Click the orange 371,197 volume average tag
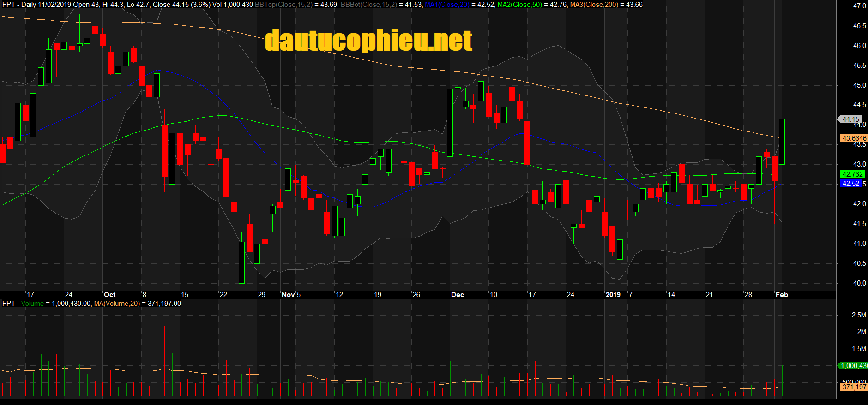The width and height of the screenshot is (868, 405). [854, 387]
